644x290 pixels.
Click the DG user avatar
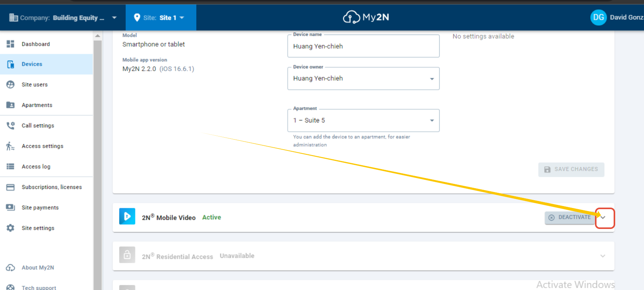pos(598,17)
